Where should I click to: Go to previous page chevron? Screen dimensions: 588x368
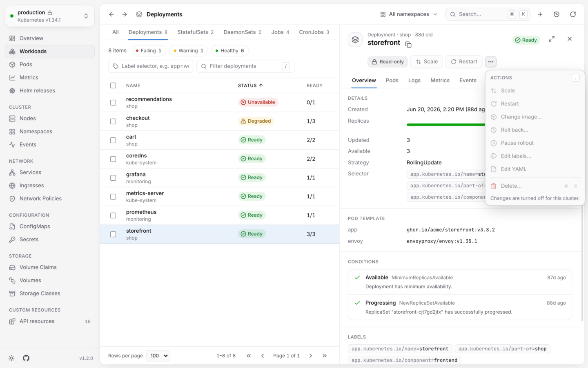tap(263, 356)
